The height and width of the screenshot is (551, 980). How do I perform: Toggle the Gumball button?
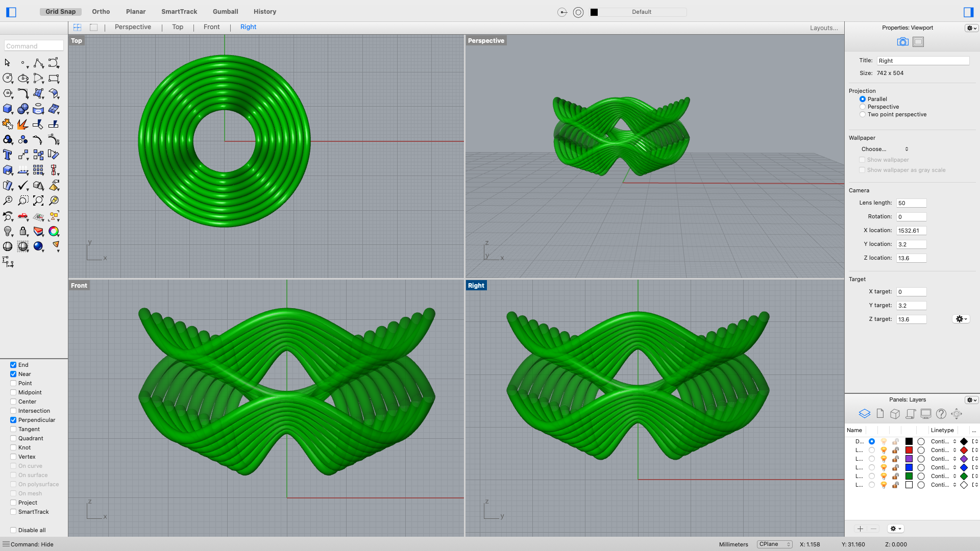click(225, 11)
